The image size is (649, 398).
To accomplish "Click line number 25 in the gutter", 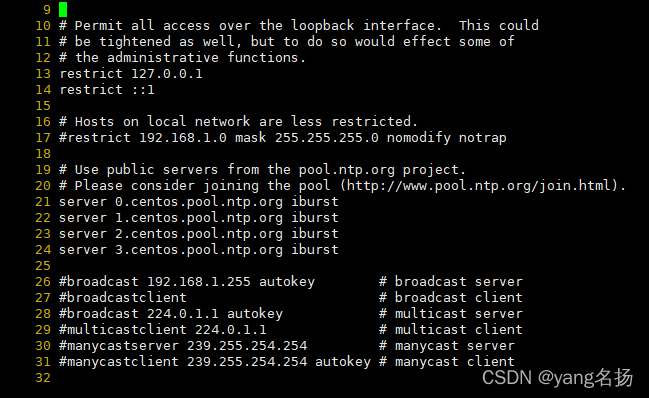I will click(43, 266).
